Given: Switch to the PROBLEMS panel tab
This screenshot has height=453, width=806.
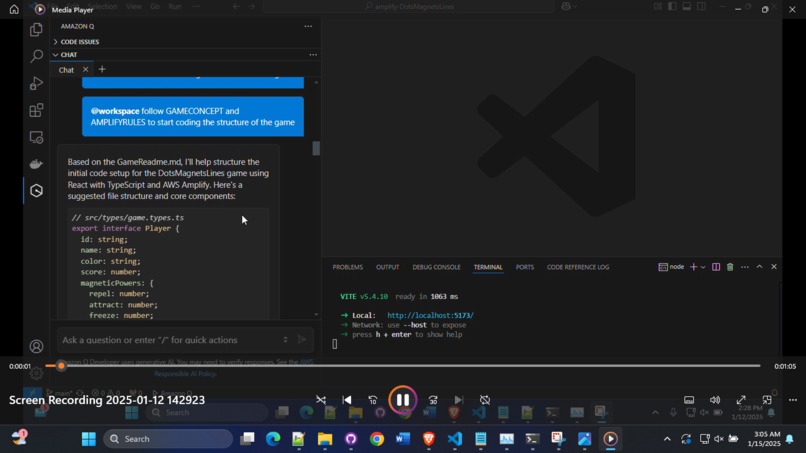Looking at the screenshot, I should pos(347,267).
